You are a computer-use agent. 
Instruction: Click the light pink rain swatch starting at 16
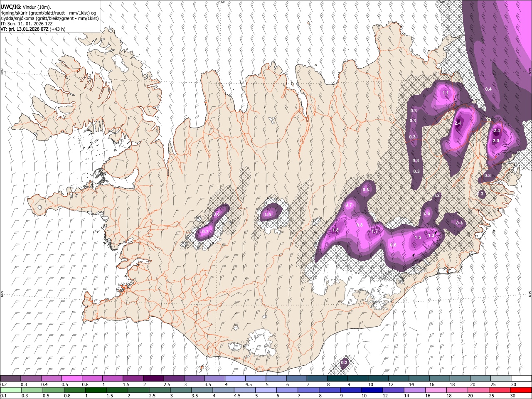(436, 390)
